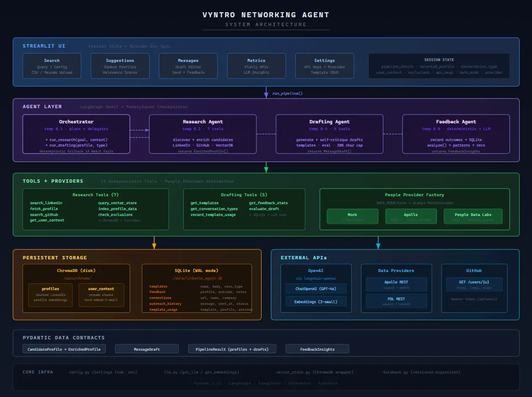Screen dimensions: 532x397
Task: Select the Suggestions panel box
Action: (x=120, y=66)
